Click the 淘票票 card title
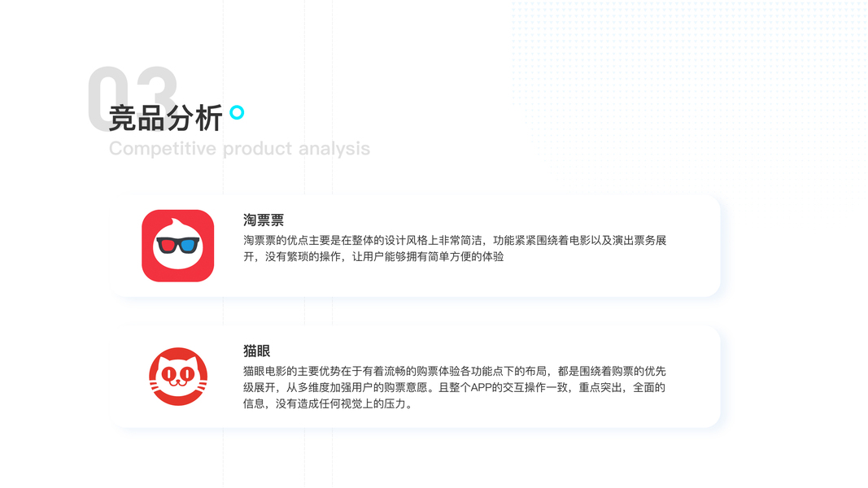Screen dimensions: 868x488 (x=264, y=220)
